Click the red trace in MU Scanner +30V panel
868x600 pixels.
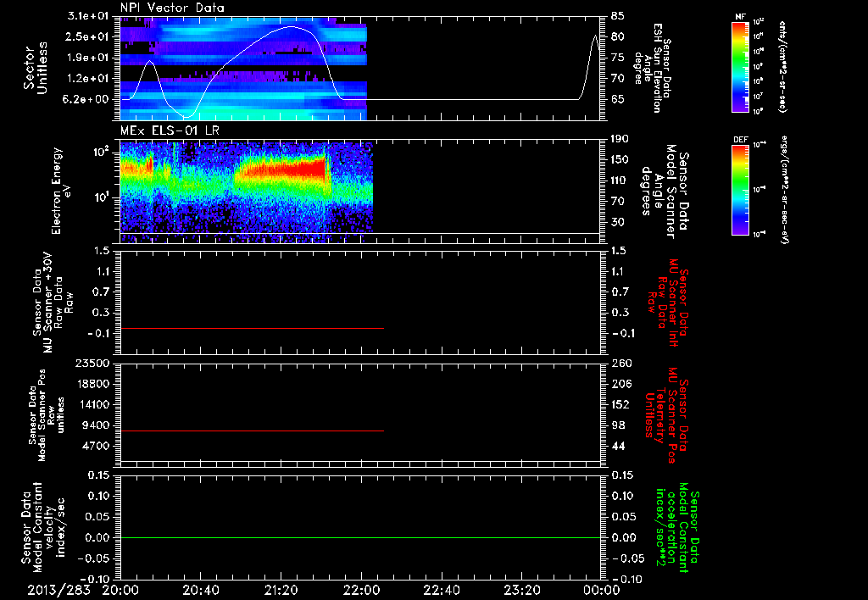[252, 329]
